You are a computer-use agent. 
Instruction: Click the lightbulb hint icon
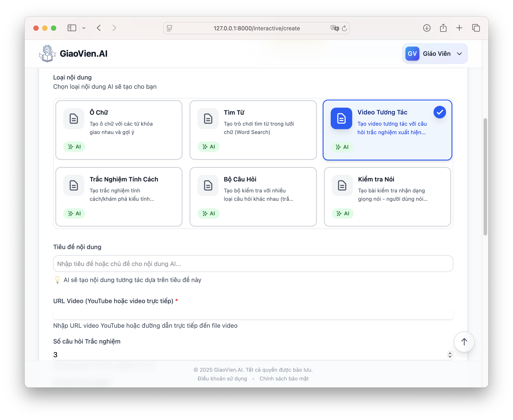57,280
